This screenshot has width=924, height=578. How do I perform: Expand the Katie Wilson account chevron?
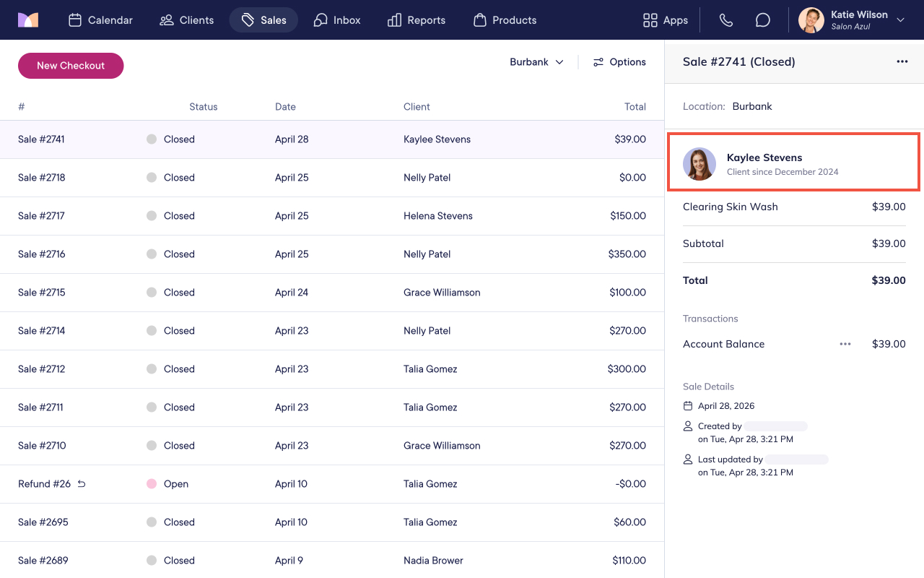pos(900,20)
